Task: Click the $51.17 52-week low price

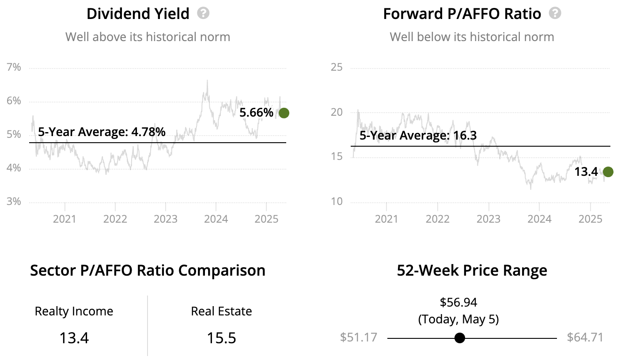Action: point(359,337)
